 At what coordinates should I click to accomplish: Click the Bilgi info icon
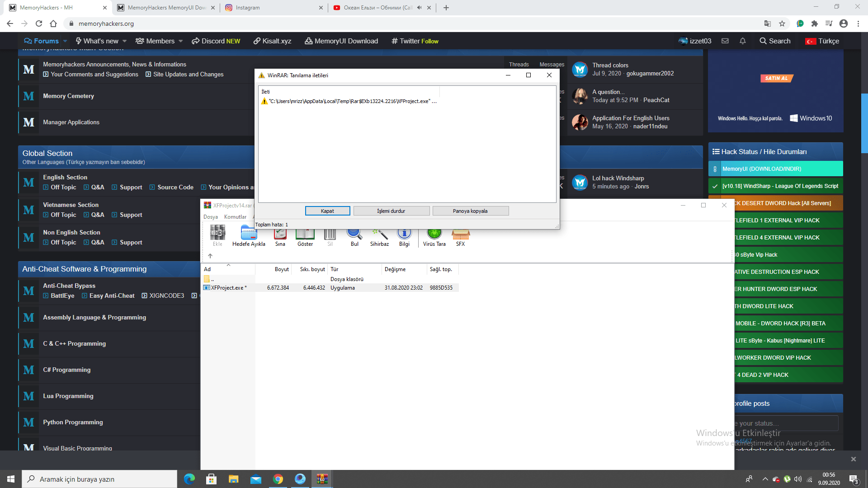[x=404, y=237]
